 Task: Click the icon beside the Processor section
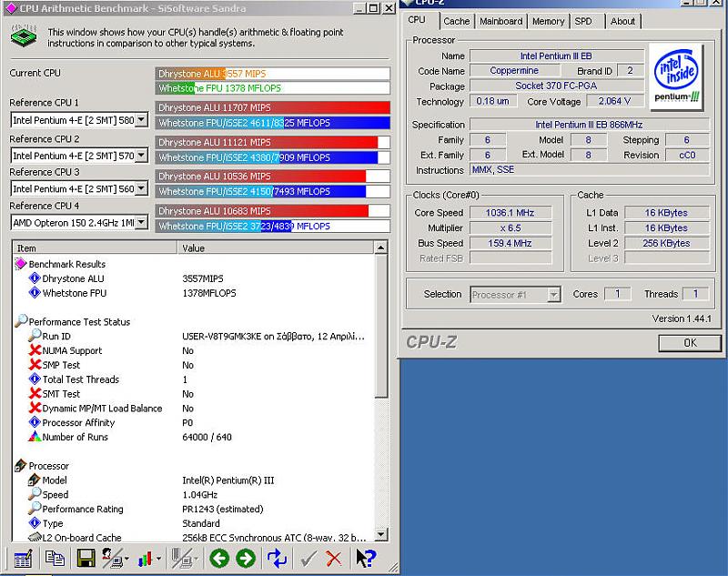(21, 465)
